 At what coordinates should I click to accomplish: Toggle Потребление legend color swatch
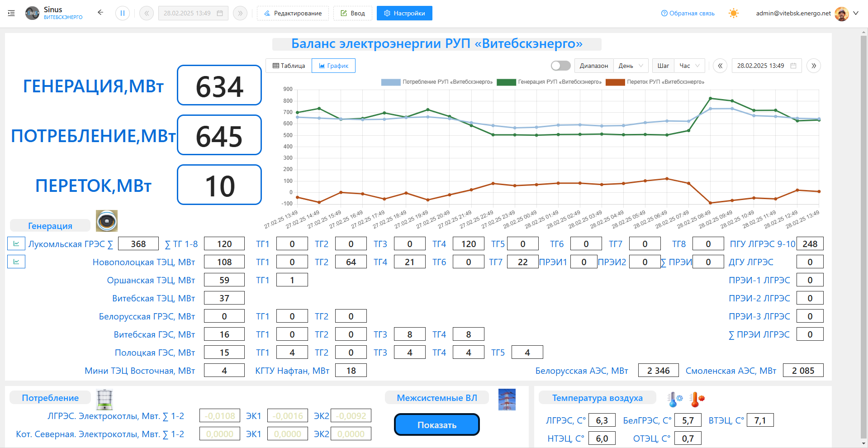point(391,82)
